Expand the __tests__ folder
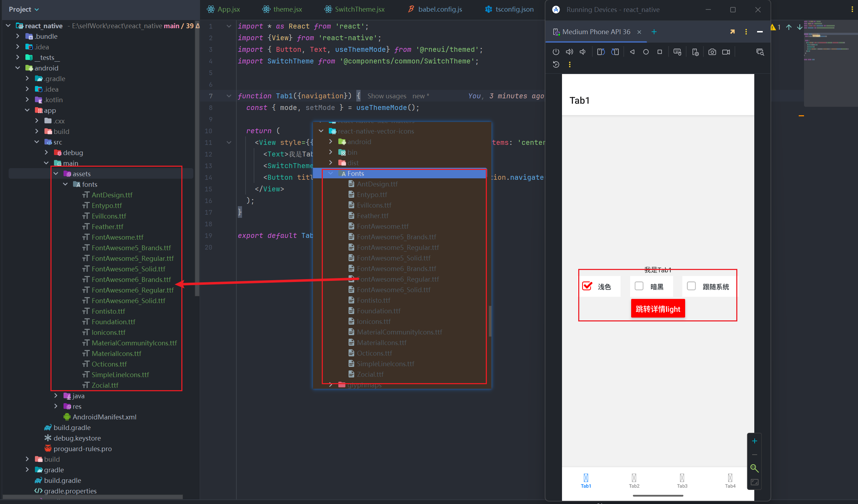 (18, 57)
